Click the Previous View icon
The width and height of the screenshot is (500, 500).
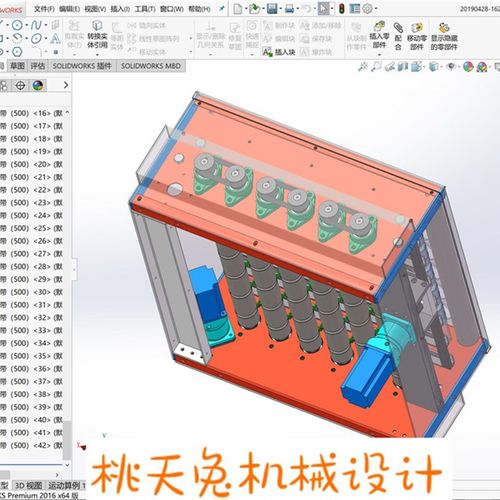click(389, 67)
